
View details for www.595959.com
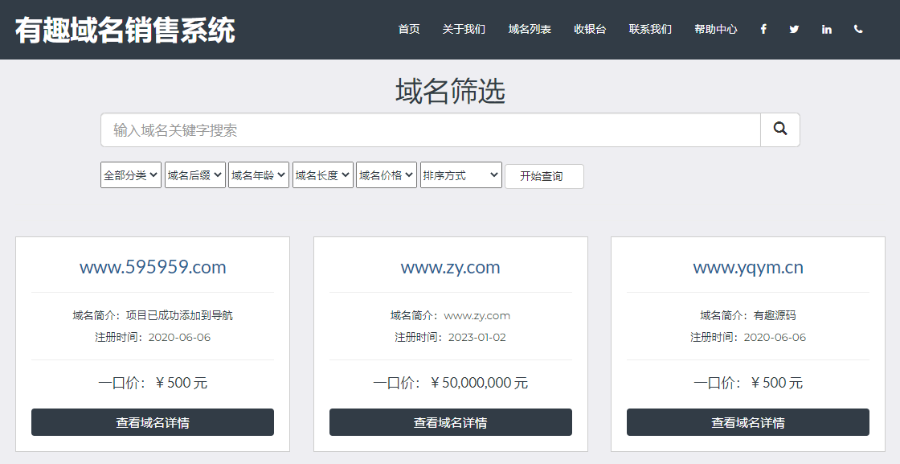tap(153, 422)
